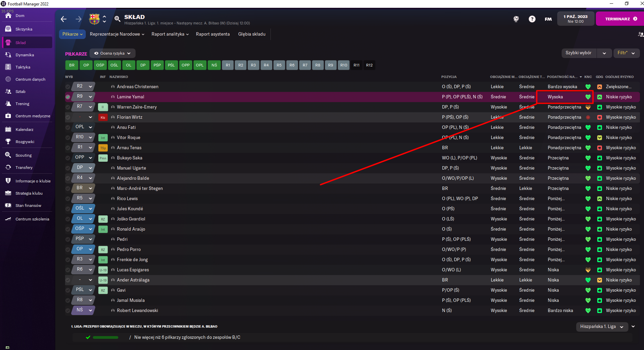Screen dimensions: 644x350
Task: Select the BR position slot button
Action: pos(72,65)
